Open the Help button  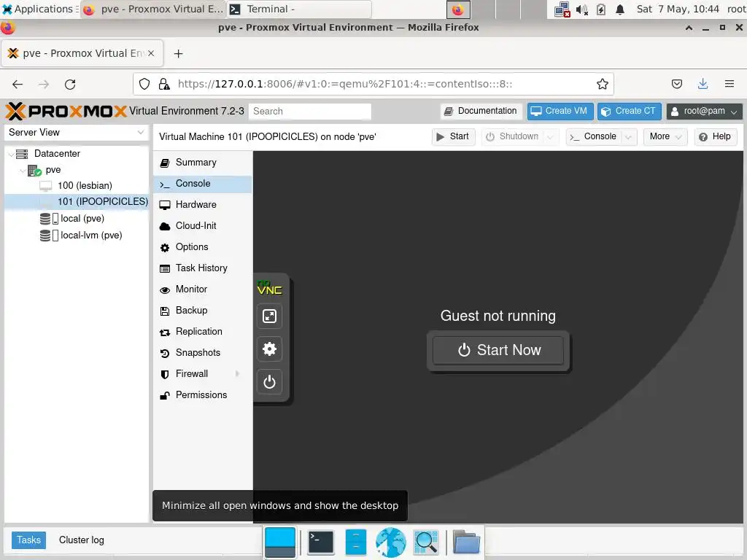click(x=716, y=136)
